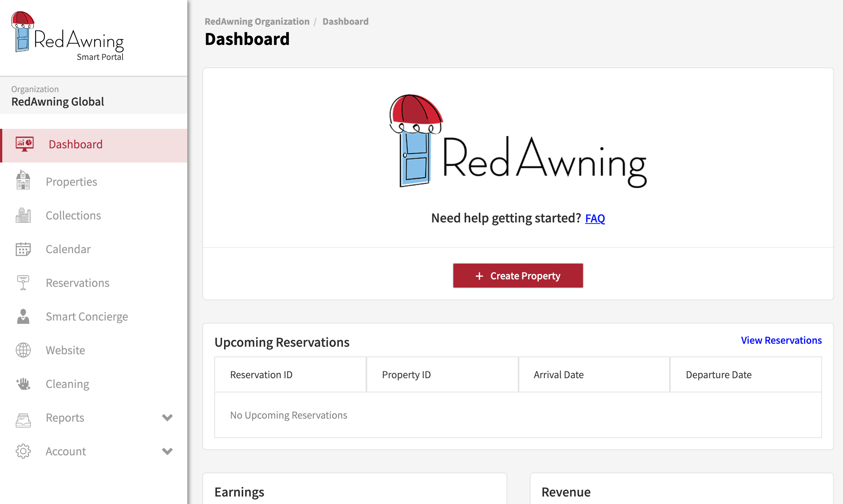The image size is (843, 504).
Task: Click the Smart Concierge person icon
Action: [x=23, y=316]
